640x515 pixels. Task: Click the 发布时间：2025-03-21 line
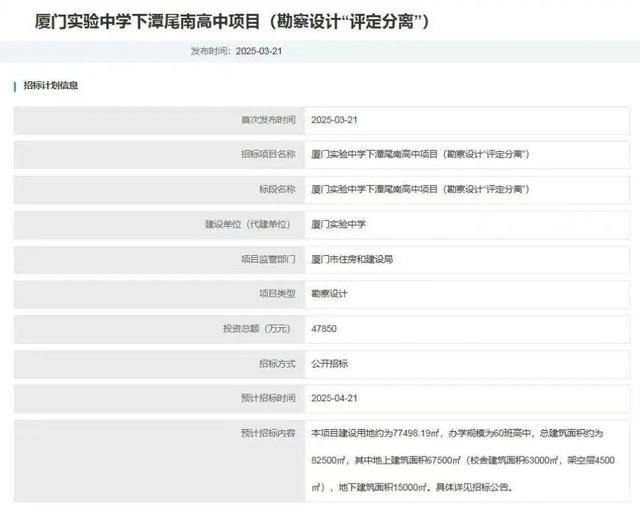point(236,51)
